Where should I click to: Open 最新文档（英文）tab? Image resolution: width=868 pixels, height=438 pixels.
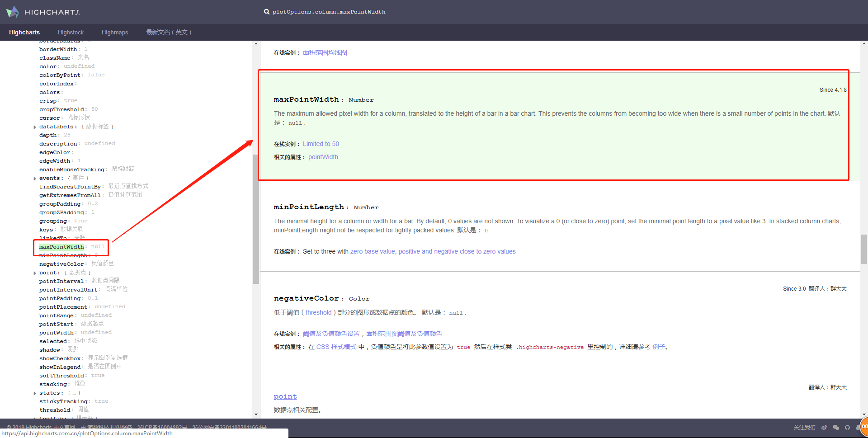[x=169, y=32]
